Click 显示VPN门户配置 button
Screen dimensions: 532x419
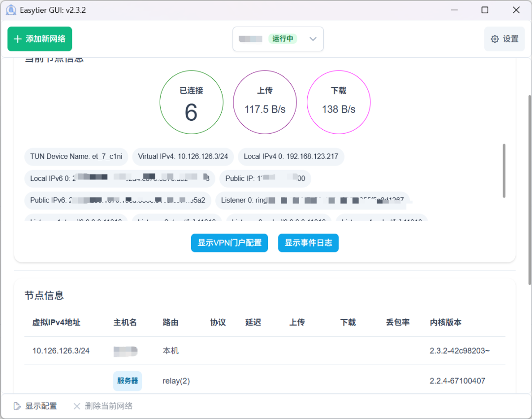click(230, 243)
